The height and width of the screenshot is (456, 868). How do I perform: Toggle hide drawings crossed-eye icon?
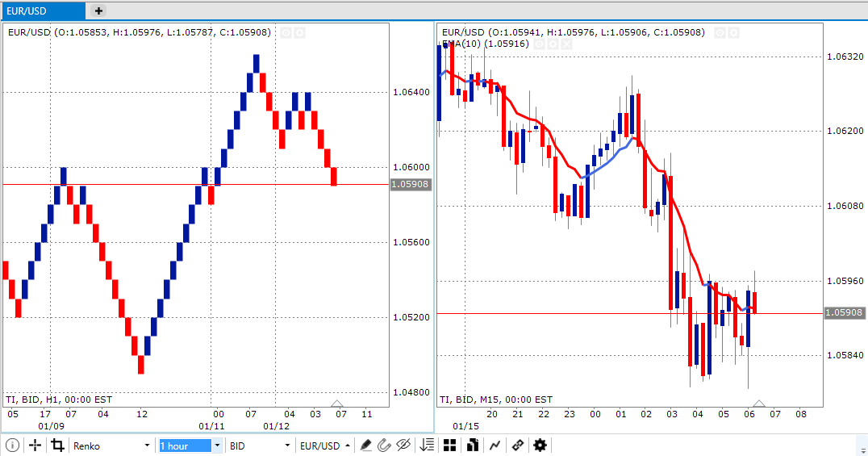(403, 446)
